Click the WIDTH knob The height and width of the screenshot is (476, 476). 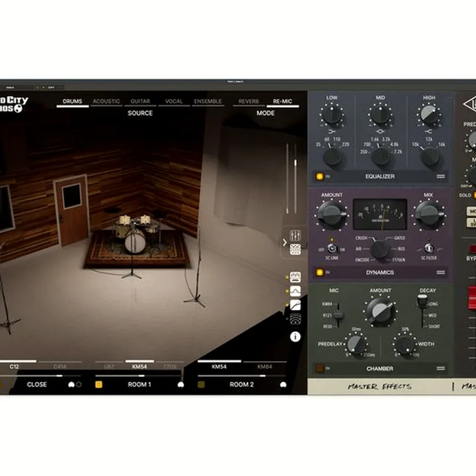(405, 346)
